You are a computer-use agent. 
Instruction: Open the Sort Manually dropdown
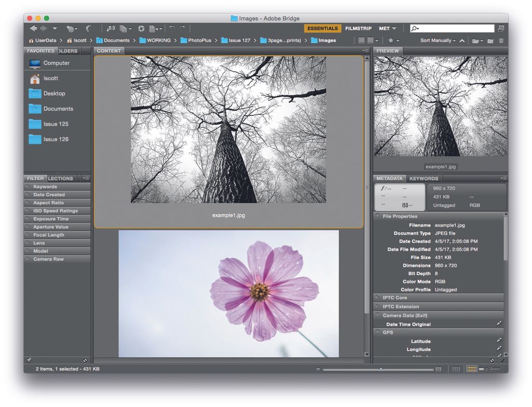pyautogui.click(x=438, y=40)
